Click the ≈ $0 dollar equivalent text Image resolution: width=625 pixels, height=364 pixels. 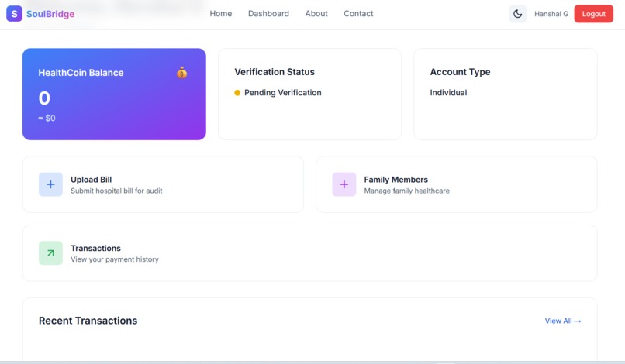coord(47,118)
